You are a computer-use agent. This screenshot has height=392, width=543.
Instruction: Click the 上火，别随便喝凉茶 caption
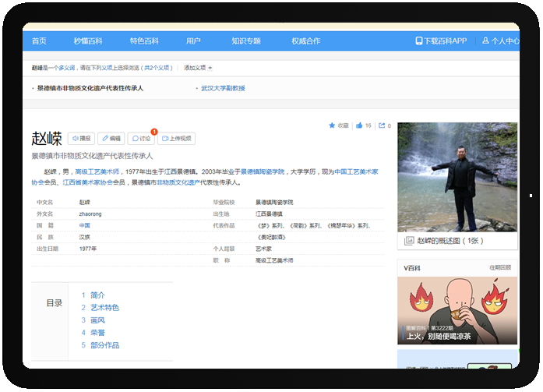(439, 336)
